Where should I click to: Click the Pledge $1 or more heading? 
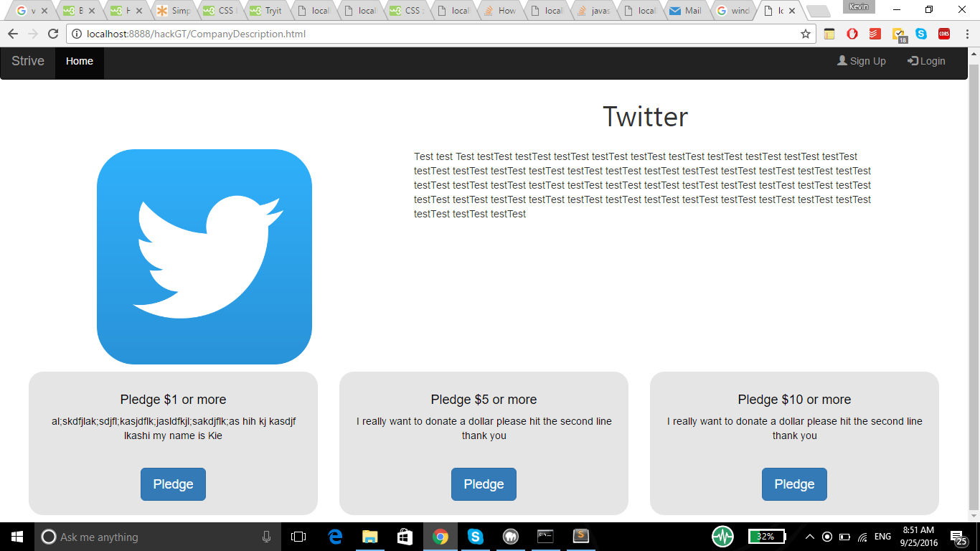[x=173, y=400]
